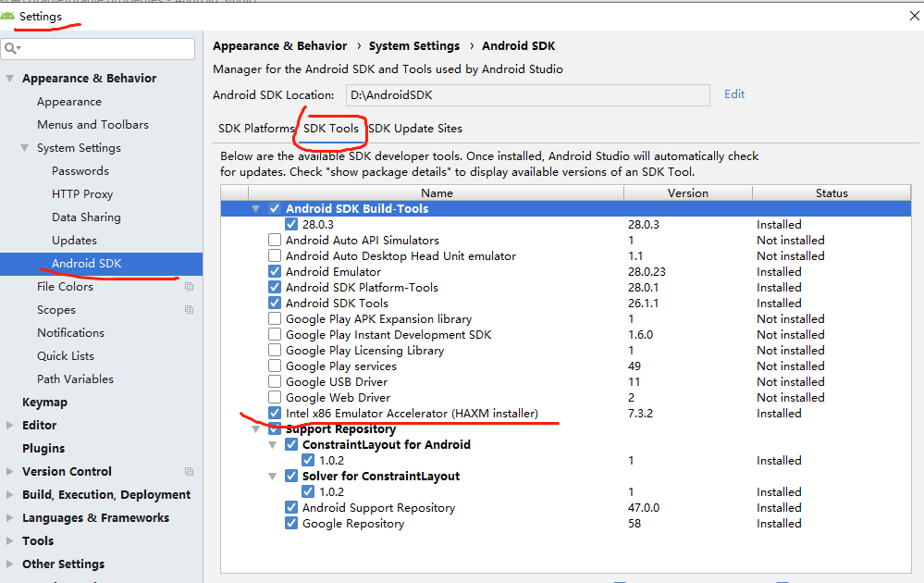Viewport: 924px width, 583px height.
Task: Uncheck the Android SDK Tools checkbox
Action: (275, 303)
